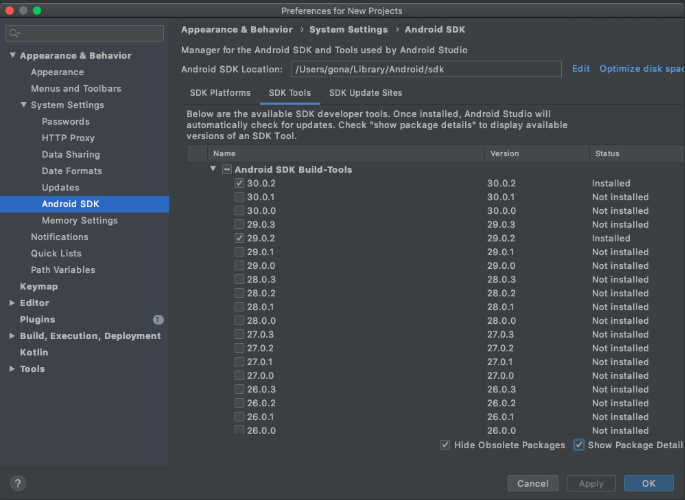The width and height of the screenshot is (685, 500).
Task: Select the 28.0.2 row name
Action: (x=261, y=293)
